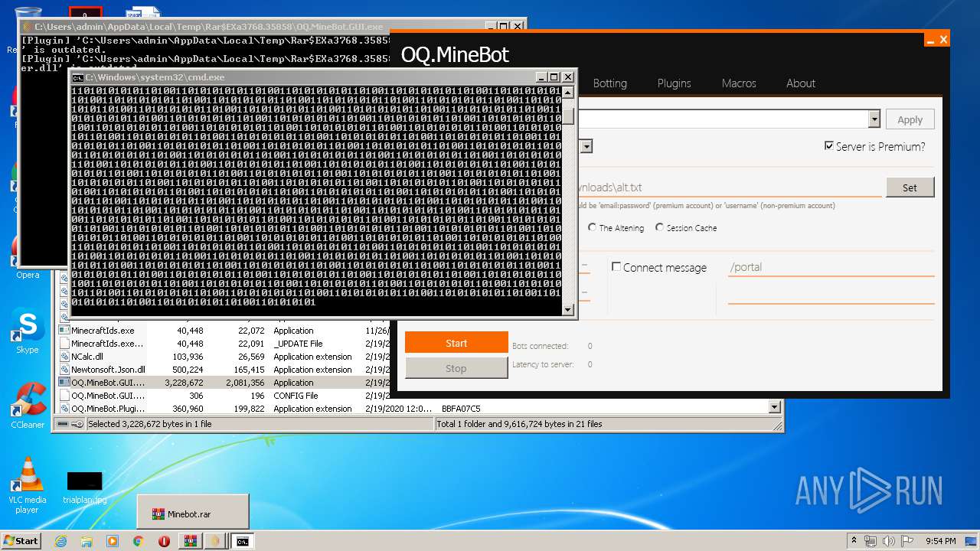Switch to WinRAR taskbar button
Image resolution: width=980 pixels, height=551 pixels.
(190, 541)
